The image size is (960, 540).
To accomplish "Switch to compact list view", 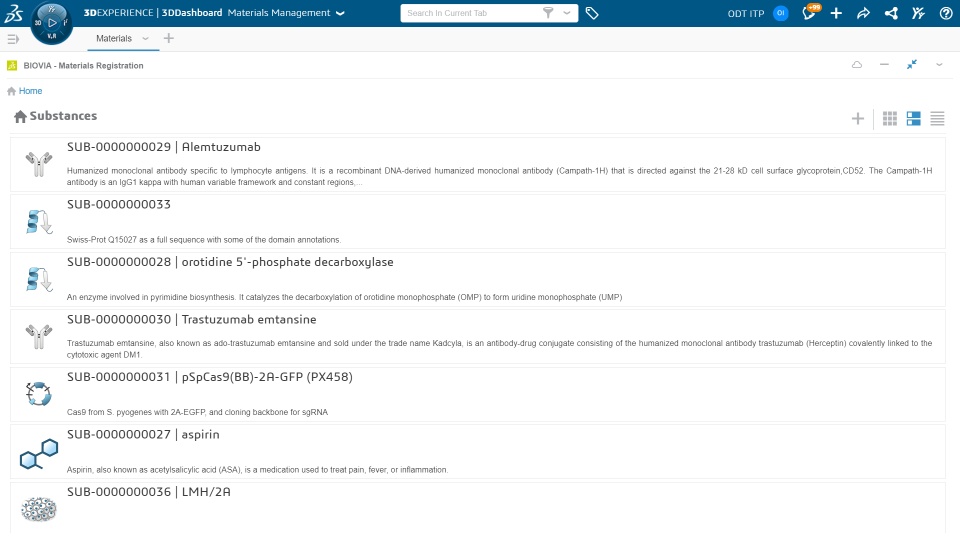I will (x=937, y=118).
